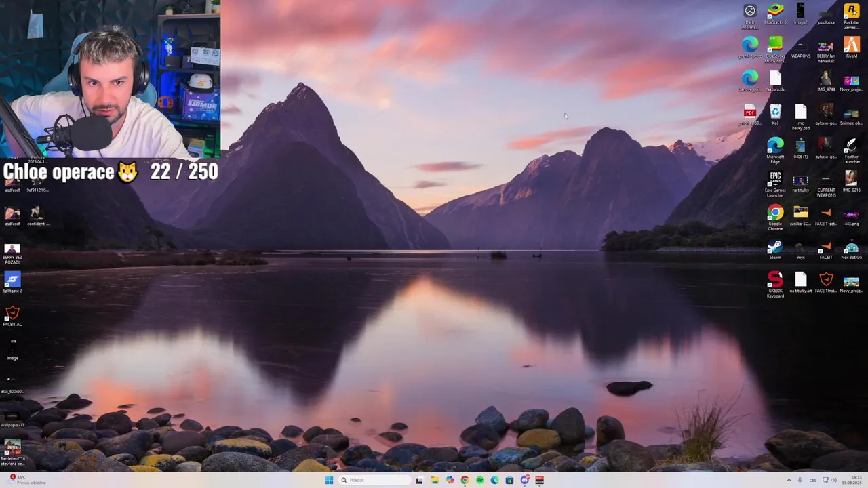The width and height of the screenshot is (868, 488).
Task: Select the mc basky.psd file
Action: (x=801, y=117)
